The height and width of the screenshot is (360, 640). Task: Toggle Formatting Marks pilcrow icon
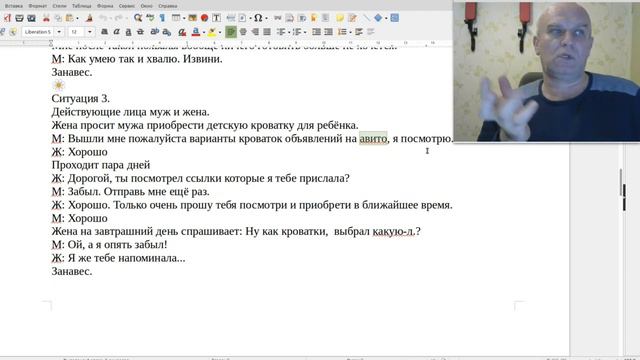tap(162, 18)
